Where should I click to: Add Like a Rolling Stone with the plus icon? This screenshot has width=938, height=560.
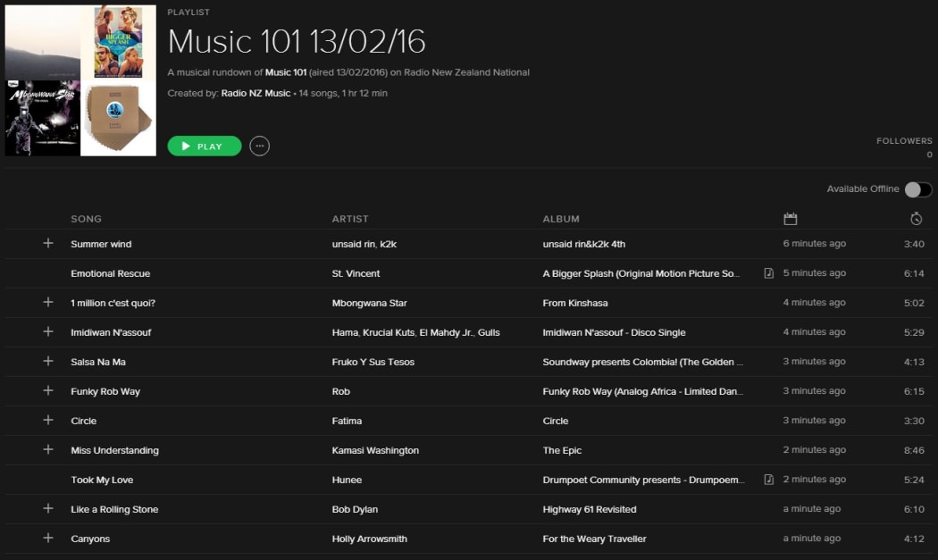click(48, 509)
